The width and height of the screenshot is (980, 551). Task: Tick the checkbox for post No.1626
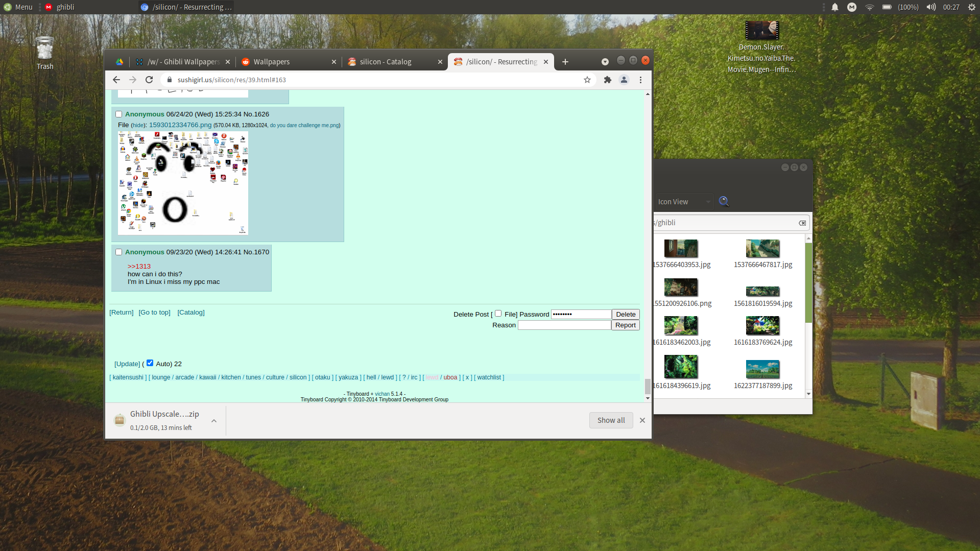[x=119, y=114]
